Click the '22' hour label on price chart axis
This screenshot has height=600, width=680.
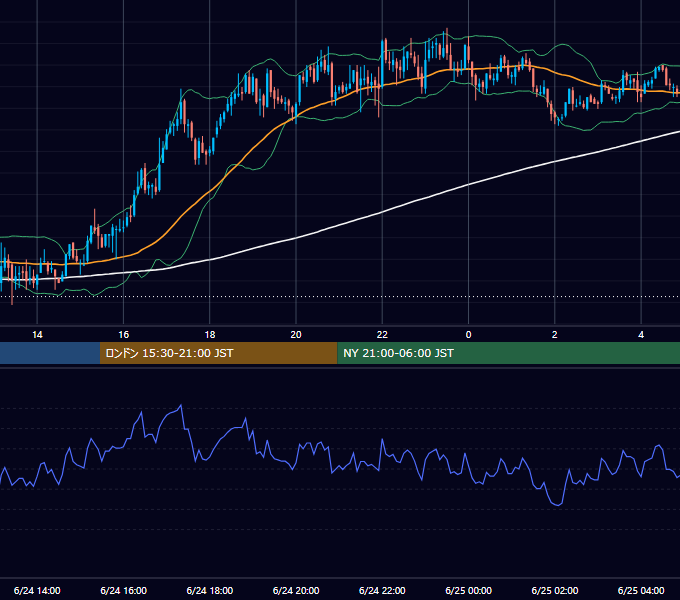tap(382, 335)
